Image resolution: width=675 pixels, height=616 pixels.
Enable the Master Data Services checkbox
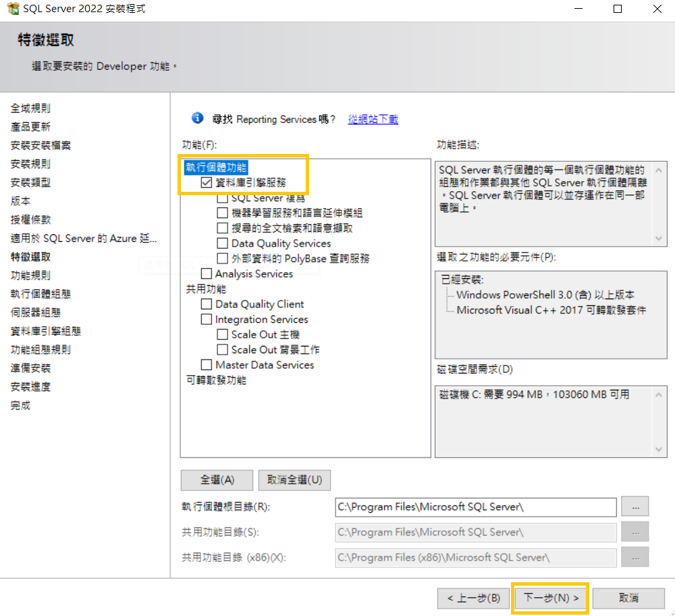click(x=207, y=365)
